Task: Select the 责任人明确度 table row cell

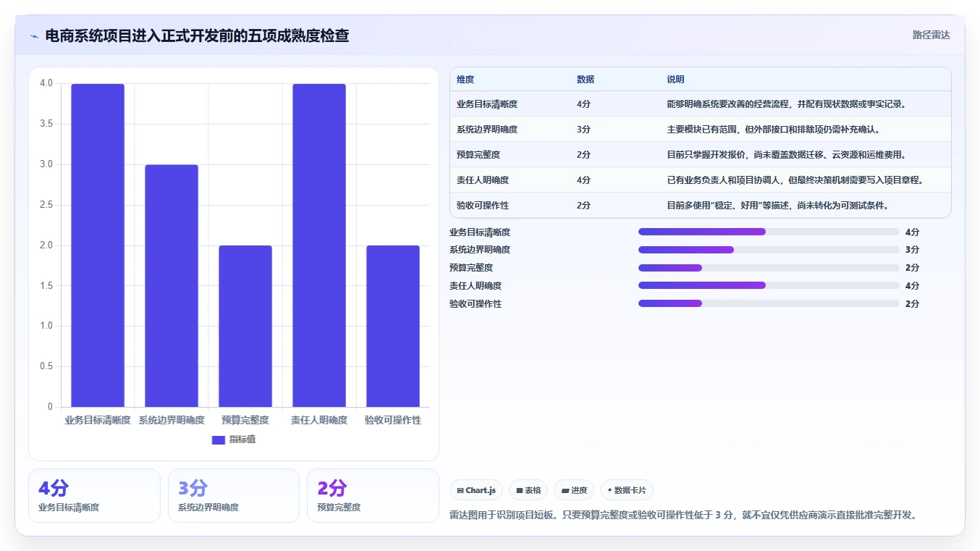Action: click(483, 180)
